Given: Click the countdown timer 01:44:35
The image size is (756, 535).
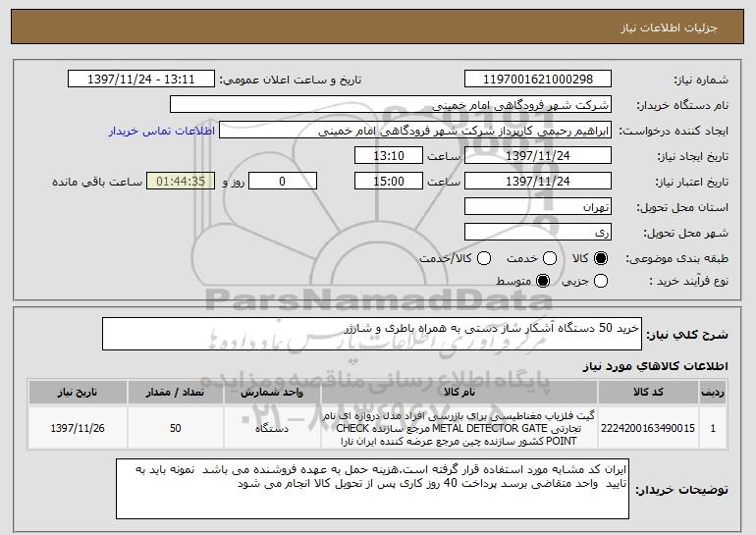Looking at the screenshot, I should point(181,181).
